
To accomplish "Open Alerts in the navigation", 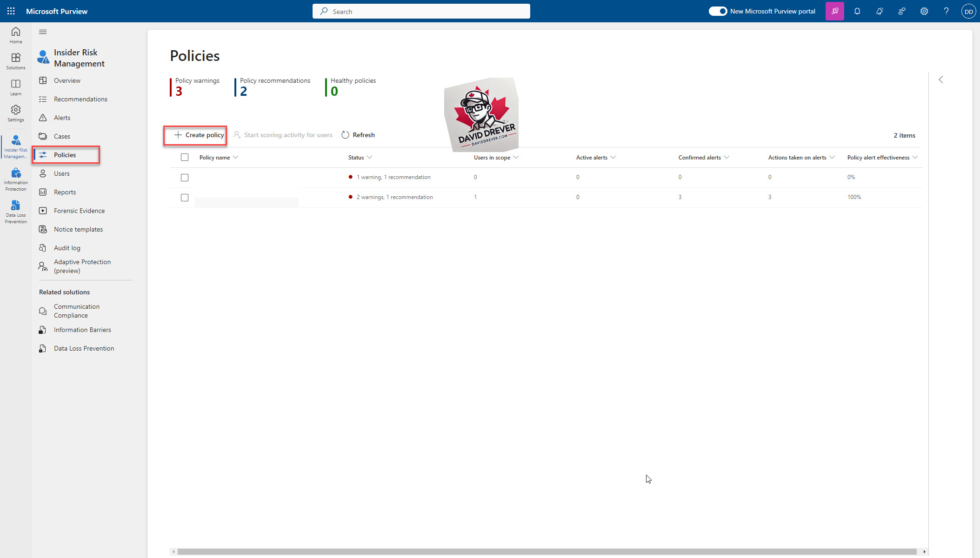I will (62, 118).
